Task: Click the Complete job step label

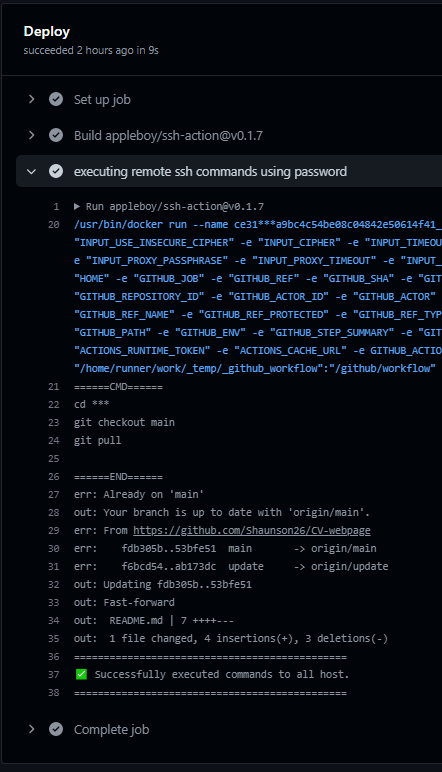Action: pos(112,729)
